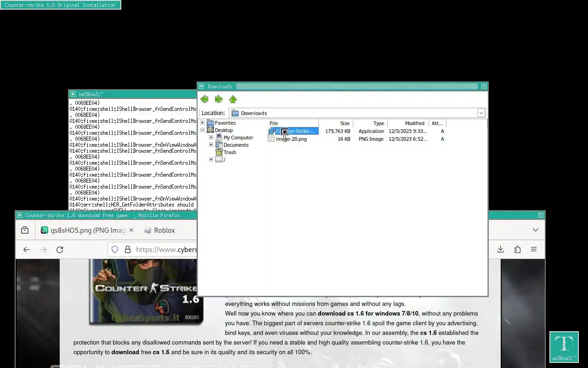This screenshot has height=368, width=588.
Task: Maximize the Downloads window
Action: (484, 86)
